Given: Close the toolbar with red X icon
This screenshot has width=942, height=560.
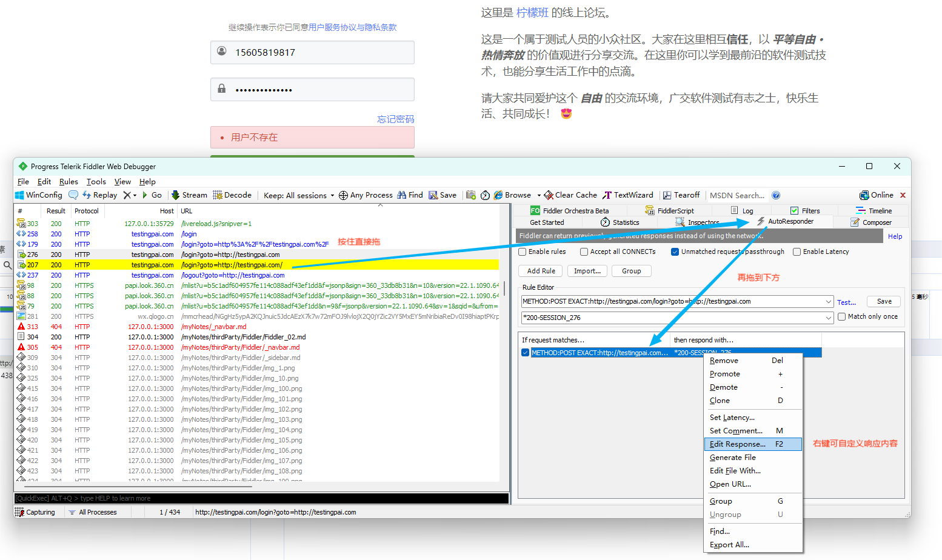Looking at the screenshot, I should click(903, 195).
